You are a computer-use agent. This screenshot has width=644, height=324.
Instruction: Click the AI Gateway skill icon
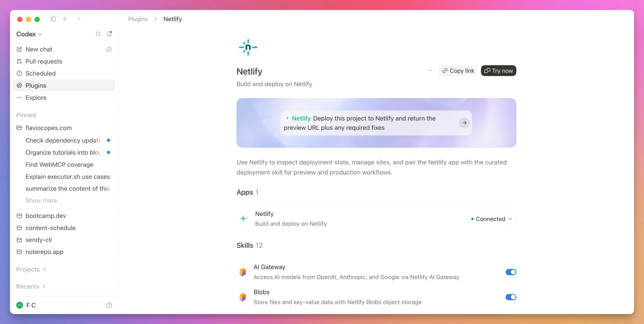(x=243, y=272)
